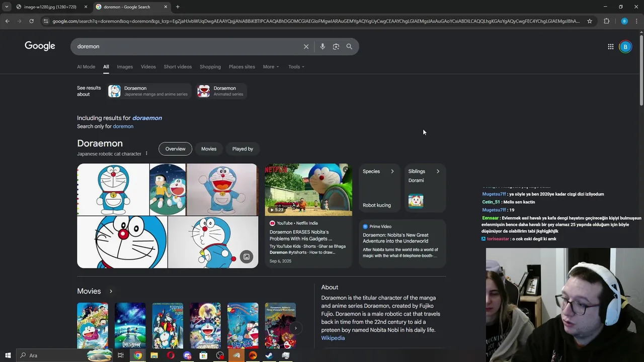This screenshot has width=644, height=362.
Task: Open Nobita's New Great Adventure Prime Video result
Action: [395, 238]
